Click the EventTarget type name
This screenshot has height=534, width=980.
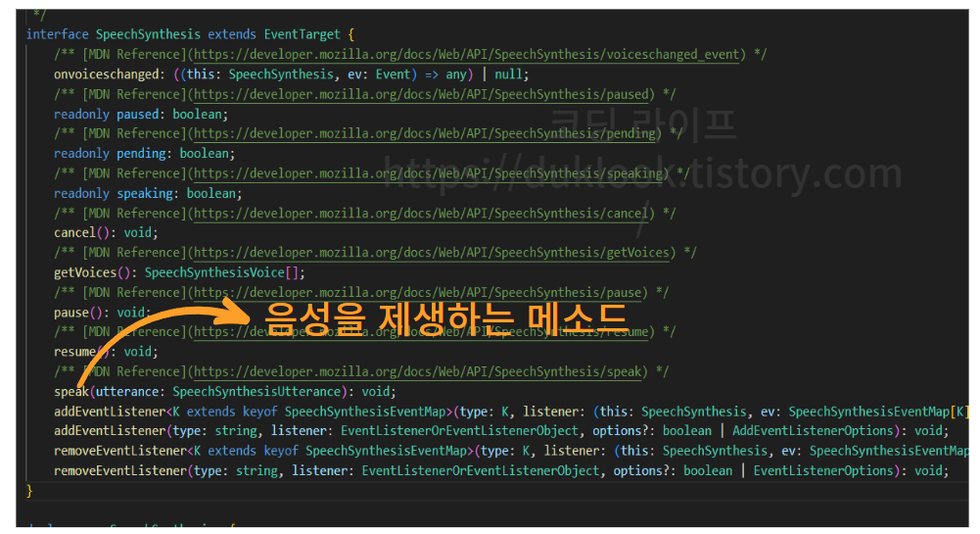click(302, 34)
